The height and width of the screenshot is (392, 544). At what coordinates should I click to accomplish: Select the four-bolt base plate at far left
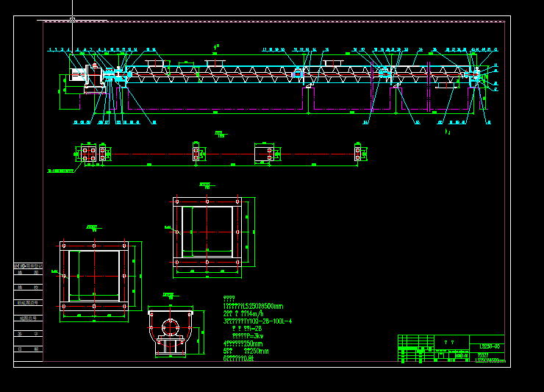tap(88, 154)
